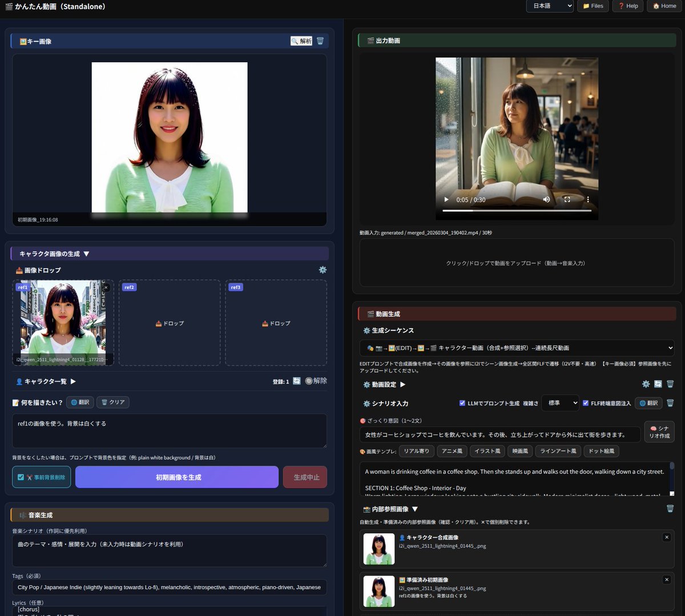Enter fullscreen on the output video
This screenshot has width=685, height=616.
(567, 200)
